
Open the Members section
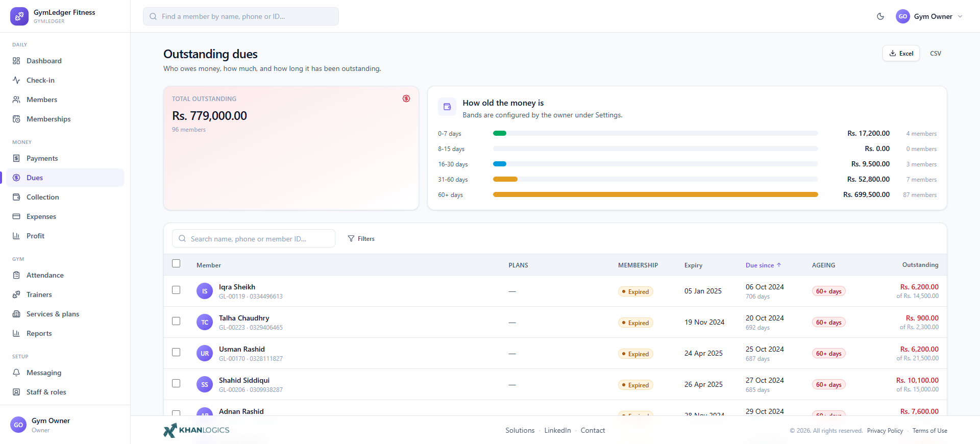(x=65, y=100)
